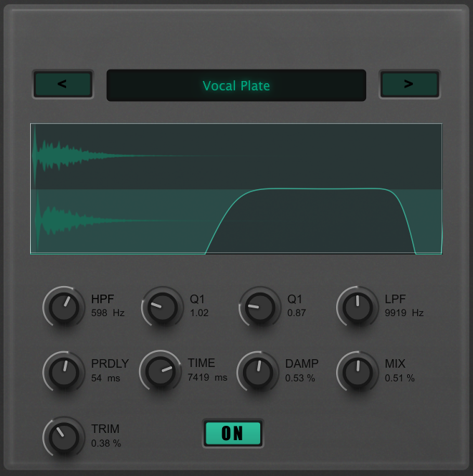The image size is (473, 476).
Task: Go to the previous preset with the left arrow
Action: pyautogui.click(x=62, y=85)
